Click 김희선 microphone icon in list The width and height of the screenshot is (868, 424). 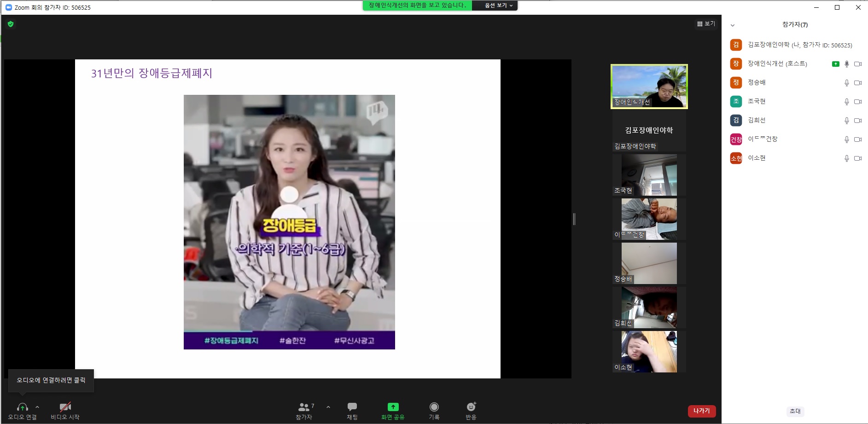(x=846, y=121)
